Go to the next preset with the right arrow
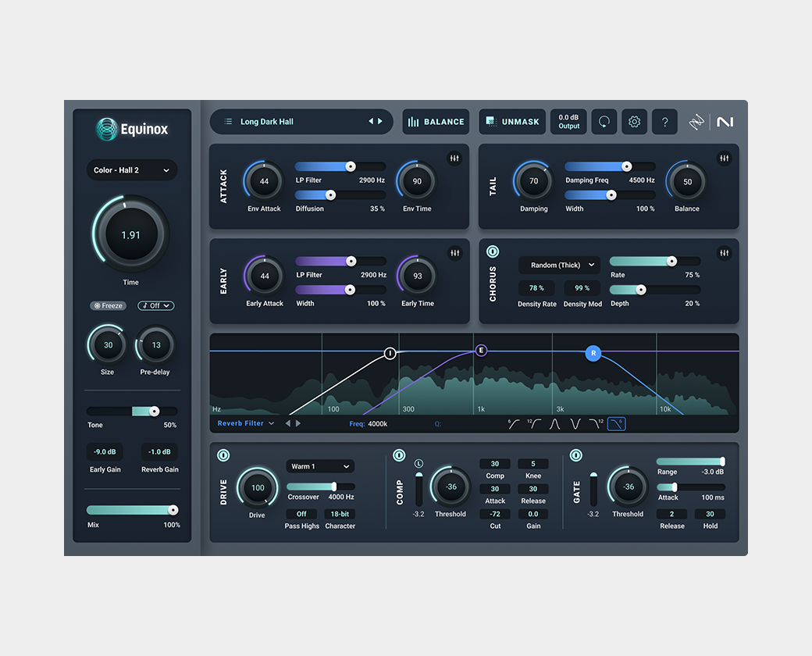Screen dimensions: 812x656 [x=380, y=121]
